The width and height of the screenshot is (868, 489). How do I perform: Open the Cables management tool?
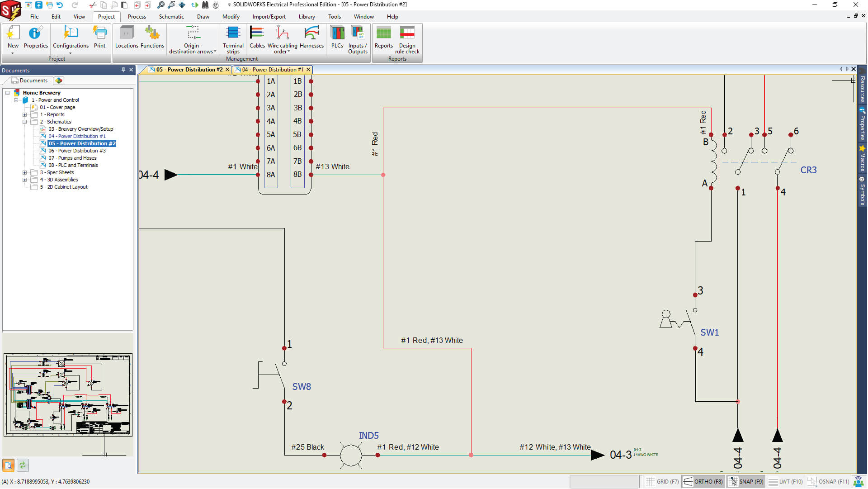[x=257, y=38]
